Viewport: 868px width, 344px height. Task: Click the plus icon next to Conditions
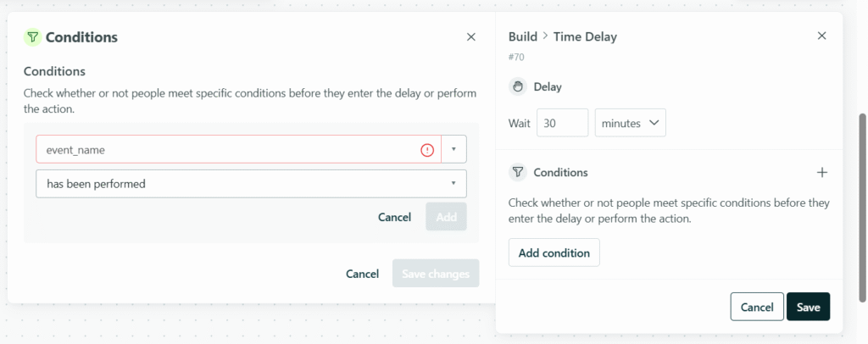[821, 172]
